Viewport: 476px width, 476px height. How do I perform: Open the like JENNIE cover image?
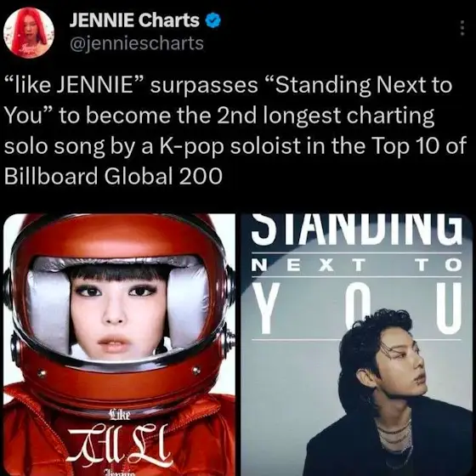tap(120, 344)
